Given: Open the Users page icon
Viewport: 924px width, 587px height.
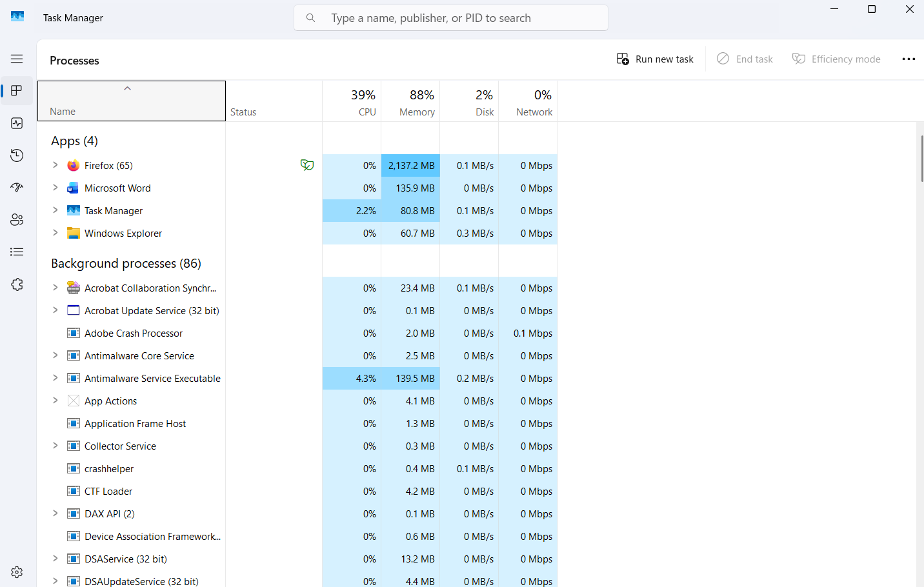Looking at the screenshot, I should pos(17,220).
